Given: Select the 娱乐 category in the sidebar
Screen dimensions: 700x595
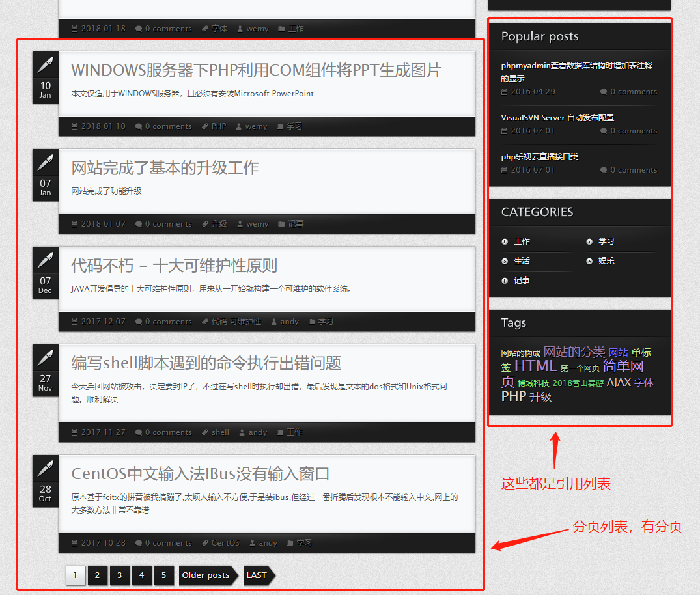Looking at the screenshot, I should 606,261.
